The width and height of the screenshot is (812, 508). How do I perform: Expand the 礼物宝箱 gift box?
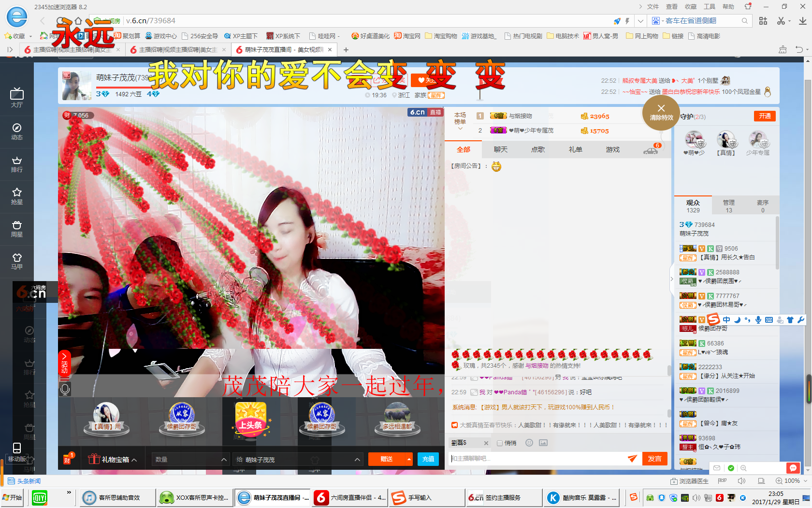[x=112, y=459]
